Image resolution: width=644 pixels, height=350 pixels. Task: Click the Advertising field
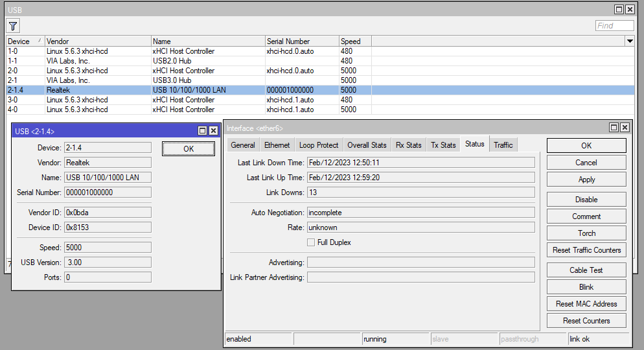(421, 262)
